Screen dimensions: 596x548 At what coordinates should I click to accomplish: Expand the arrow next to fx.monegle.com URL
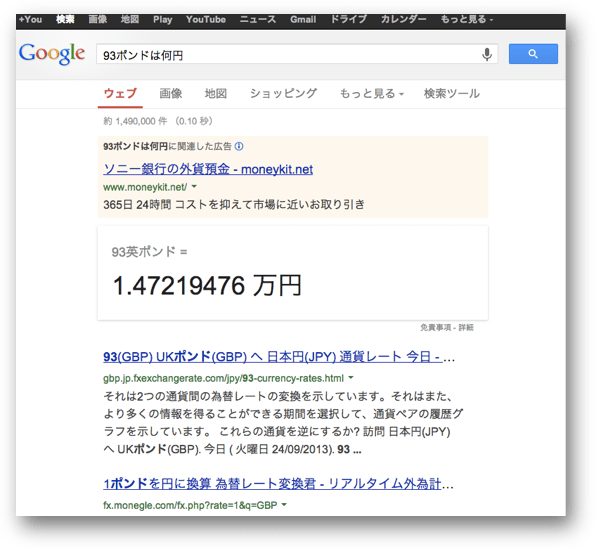[284, 505]
